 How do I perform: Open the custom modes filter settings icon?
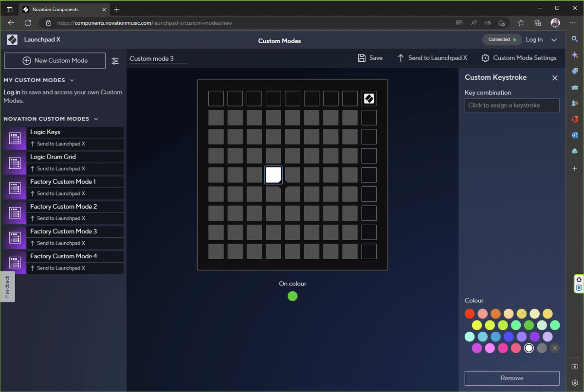tap(115, 61)
